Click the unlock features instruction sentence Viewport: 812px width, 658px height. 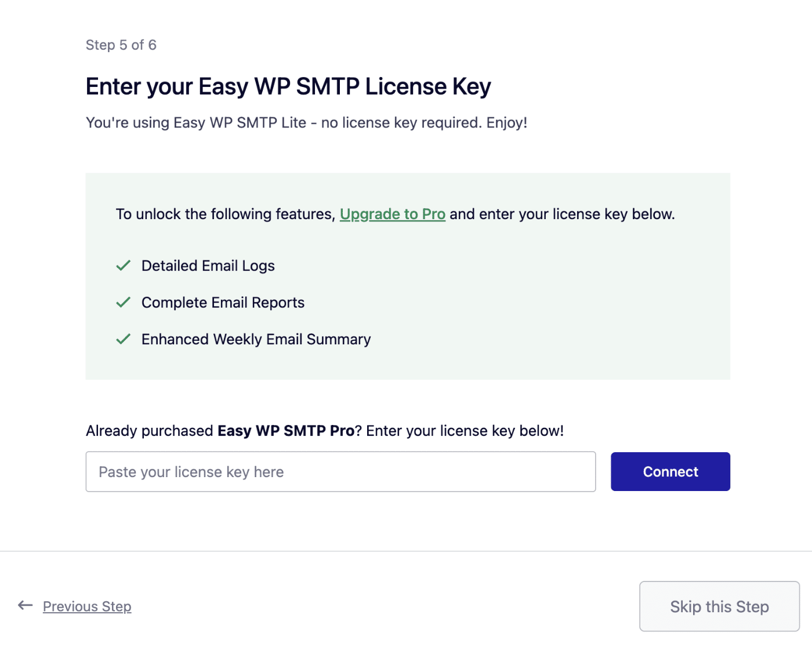394,213
